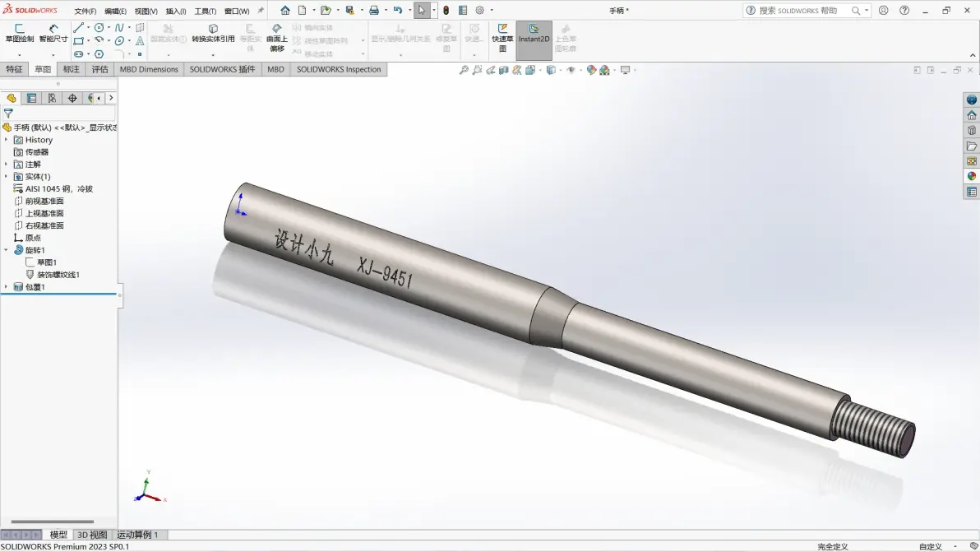This screenshot has width=980, height=552.
Task: Click the Edit Appearance icon in view toolbar
Action: pos(591,70)
